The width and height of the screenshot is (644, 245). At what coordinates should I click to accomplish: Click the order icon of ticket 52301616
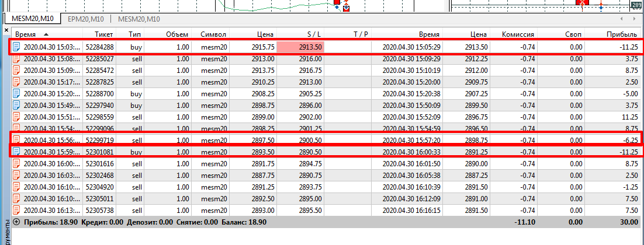pos(16,163)
